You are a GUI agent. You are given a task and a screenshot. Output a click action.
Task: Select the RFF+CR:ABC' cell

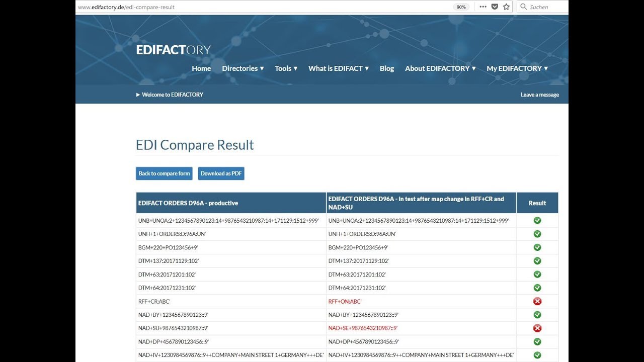pos(231,302)
